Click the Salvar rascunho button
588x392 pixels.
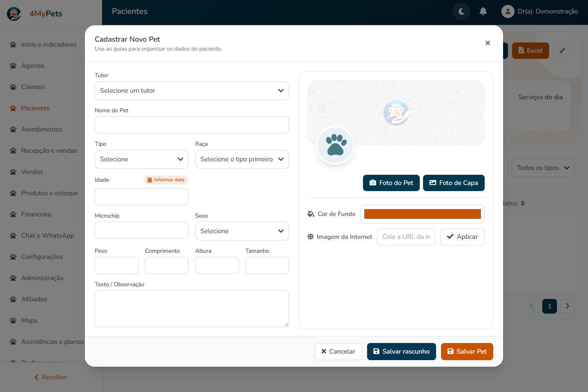[401, 352]
